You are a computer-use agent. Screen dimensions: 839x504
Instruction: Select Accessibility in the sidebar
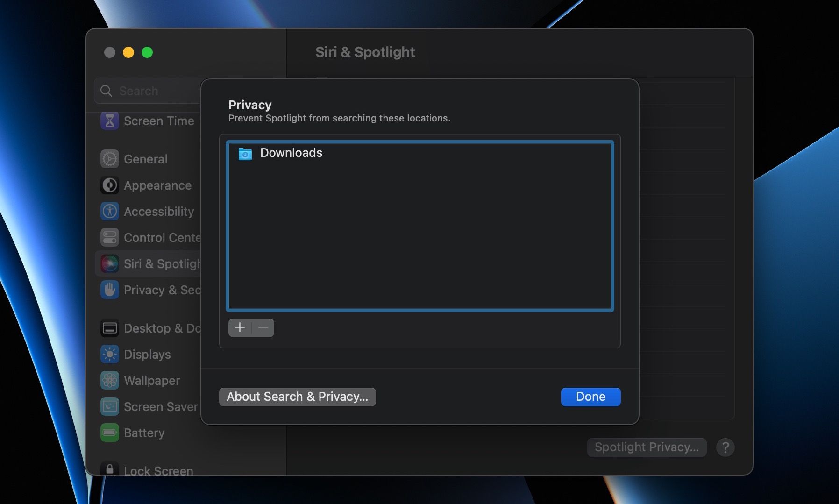pyautogui.click(x=149, y=212)
